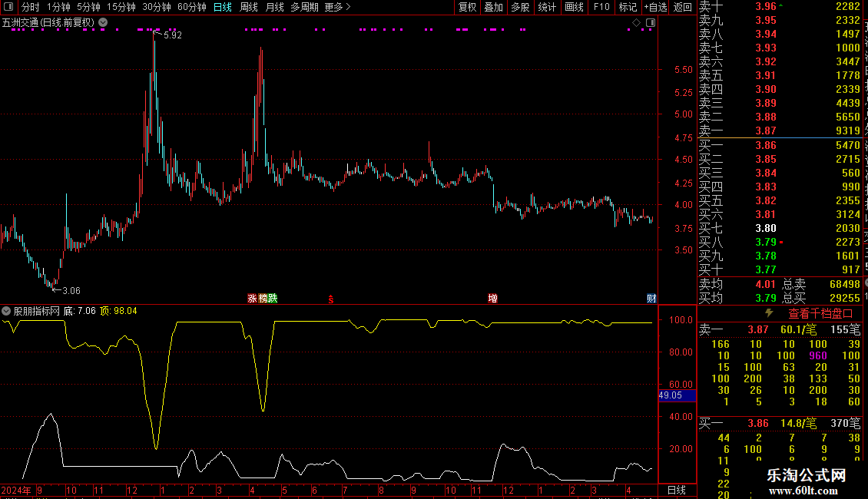Click the red $ dividend marker
Viewport: 868px width, 499px height.
tap(331, 299)
